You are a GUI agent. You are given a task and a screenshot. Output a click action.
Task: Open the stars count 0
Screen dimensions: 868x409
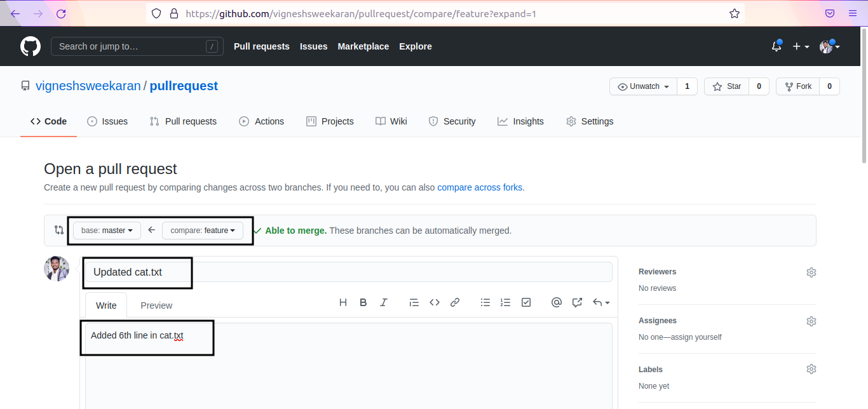pyautogui.click(x=759, y=86)
